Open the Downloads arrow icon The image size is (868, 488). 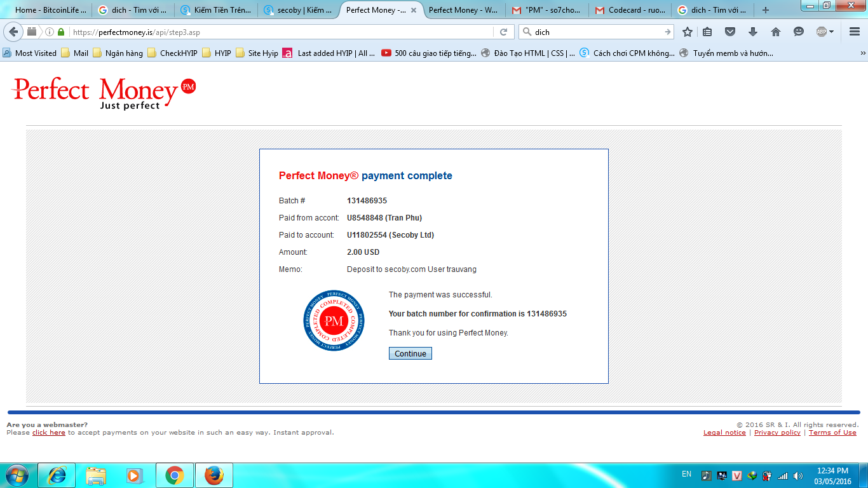pos(753,32)
